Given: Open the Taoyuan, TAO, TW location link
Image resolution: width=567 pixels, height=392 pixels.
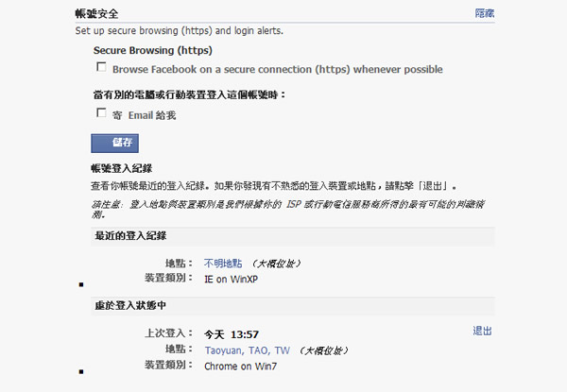Looking at the screenshot, I should click(248, 350).
